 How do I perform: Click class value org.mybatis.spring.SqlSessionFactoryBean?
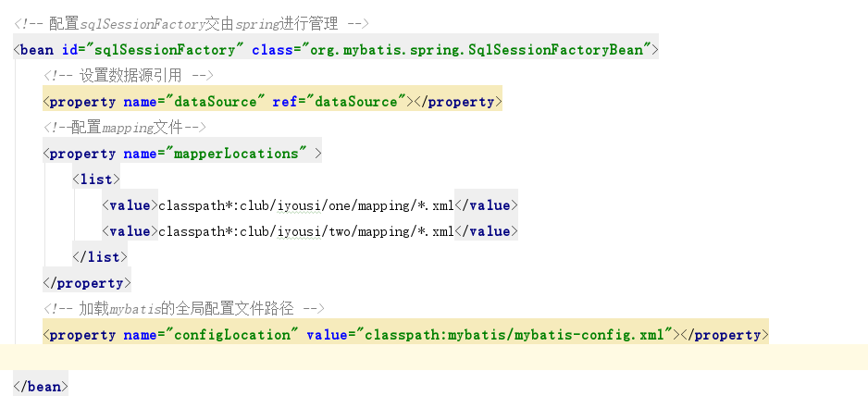pos(476,50)
